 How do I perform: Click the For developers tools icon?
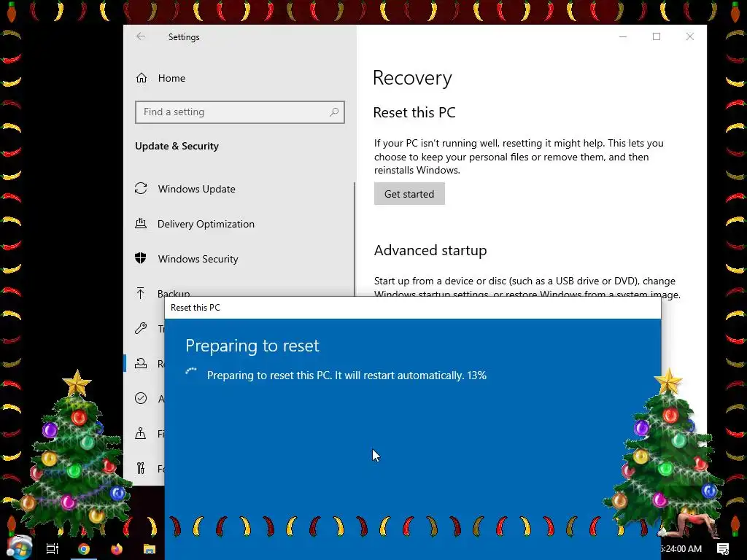(141, 468)
